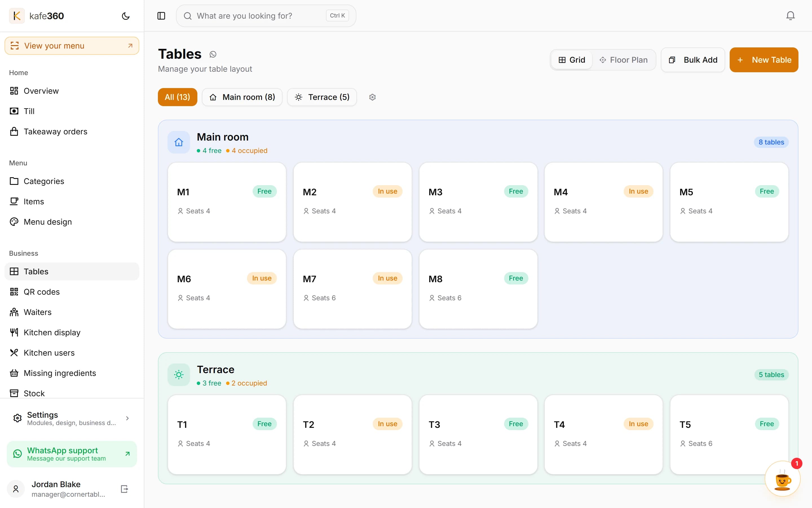The width and height of the screenshot is (812, 508).
Task: Collapse the sidebar panel icon
Action: pyautogui.click(x=161, y=16)
